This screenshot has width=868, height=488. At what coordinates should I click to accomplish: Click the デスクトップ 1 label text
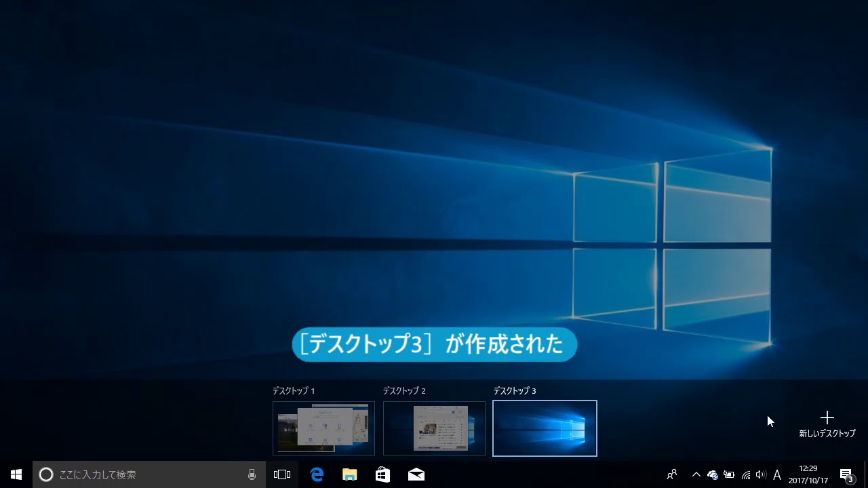294,391
